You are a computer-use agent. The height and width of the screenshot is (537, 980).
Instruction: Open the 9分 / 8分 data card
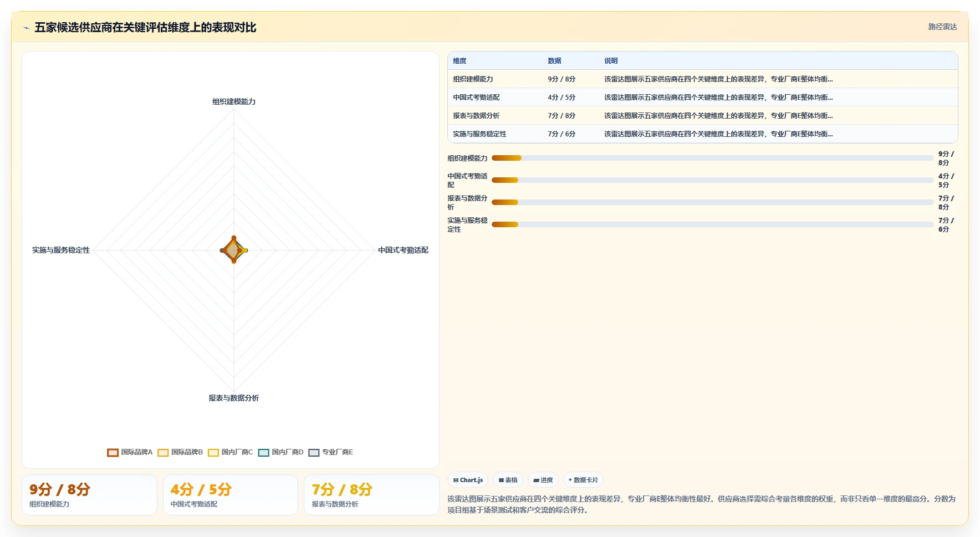coord(89,495)
